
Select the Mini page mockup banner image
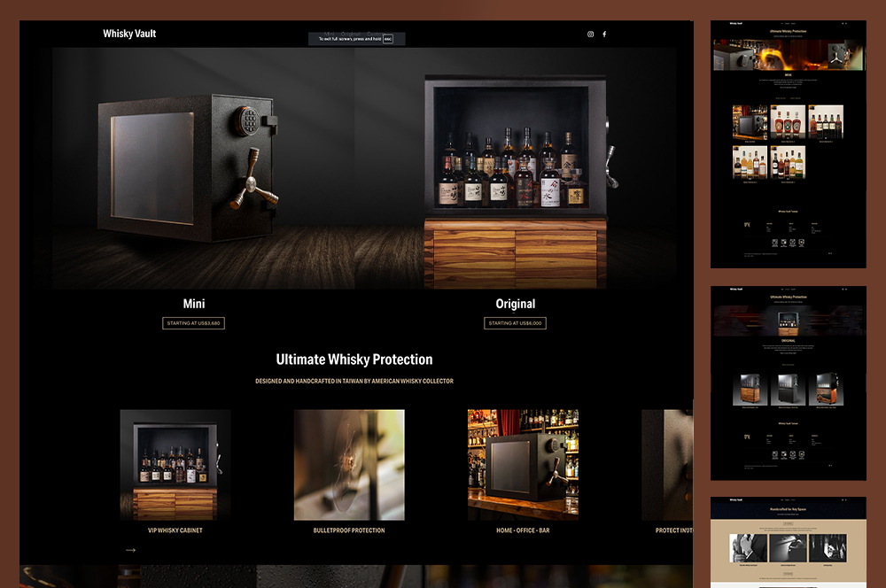click(789, 55)
